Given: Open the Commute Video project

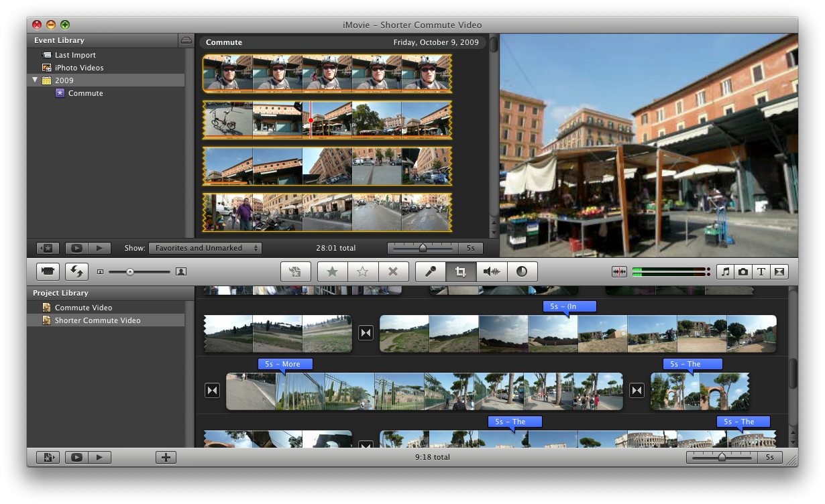Looking at the screenshot, I should (83, 308).
